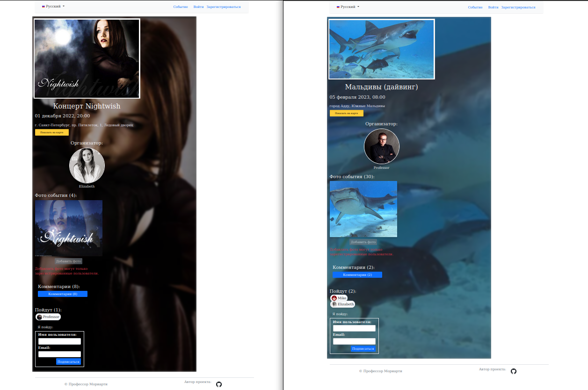The height and width of the screenshot is (390, 588).
Task: Go to События in right page navbar
Action: 475,7
